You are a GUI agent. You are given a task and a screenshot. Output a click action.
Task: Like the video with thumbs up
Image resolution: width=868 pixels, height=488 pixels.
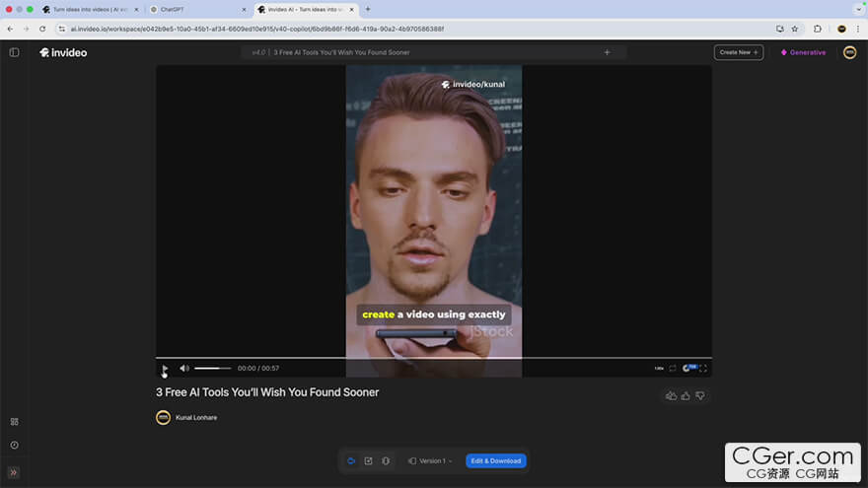point(686,395)
